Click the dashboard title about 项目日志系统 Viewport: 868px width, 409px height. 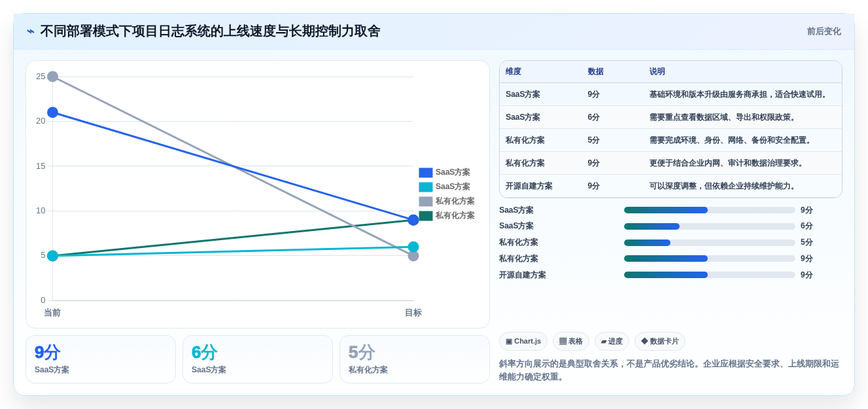[x=210, y=31]
